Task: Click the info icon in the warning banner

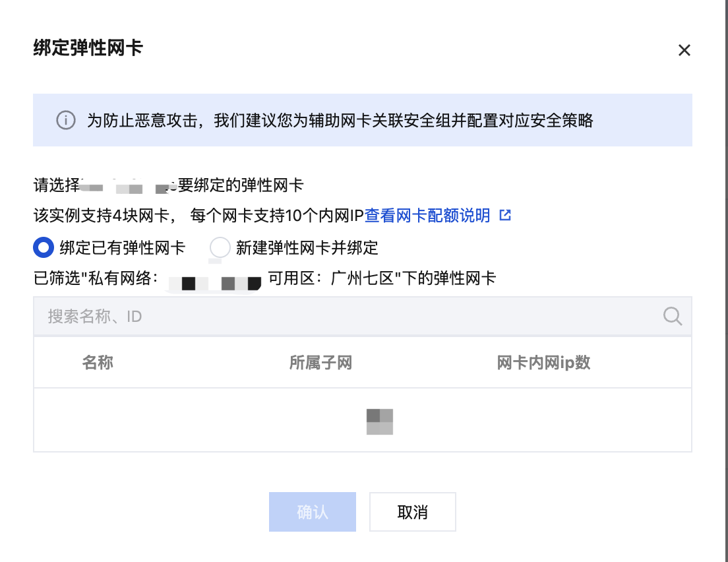Action: 66,120
